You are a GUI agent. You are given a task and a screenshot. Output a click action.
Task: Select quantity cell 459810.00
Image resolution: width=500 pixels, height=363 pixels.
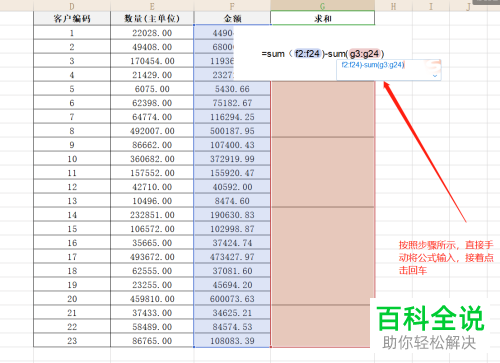click(x=152, y=299)
